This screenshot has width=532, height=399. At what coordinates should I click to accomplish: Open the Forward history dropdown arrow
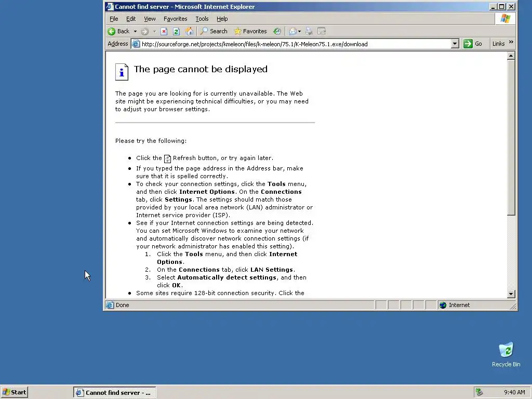[x=154, y=32]
